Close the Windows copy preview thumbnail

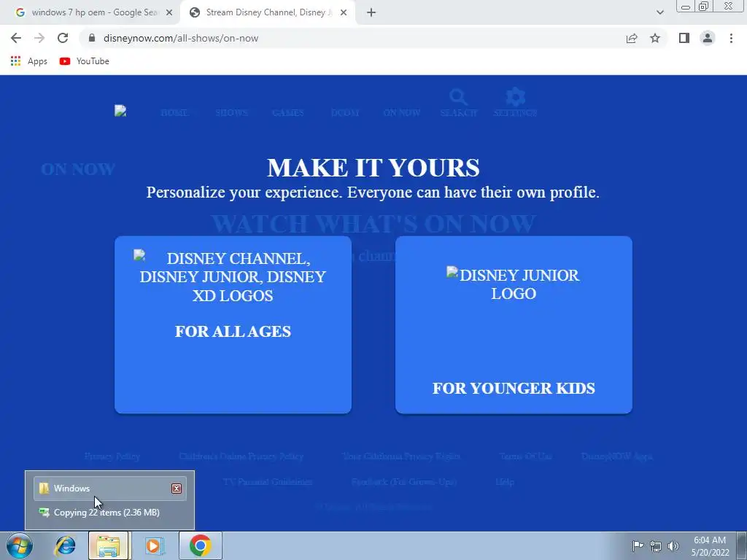click(177, 489)
